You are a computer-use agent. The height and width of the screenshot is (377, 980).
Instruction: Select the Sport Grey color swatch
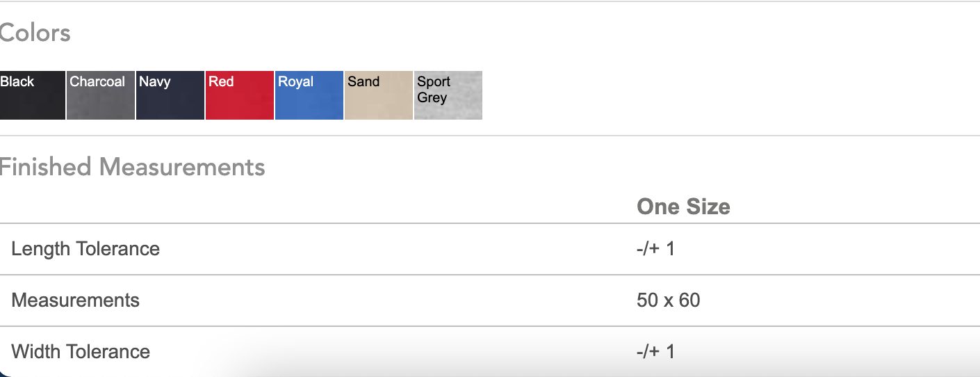point(448,95)
